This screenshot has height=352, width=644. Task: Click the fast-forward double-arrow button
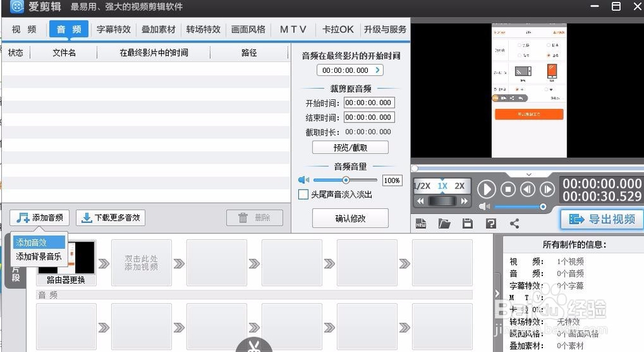point(464,201)
